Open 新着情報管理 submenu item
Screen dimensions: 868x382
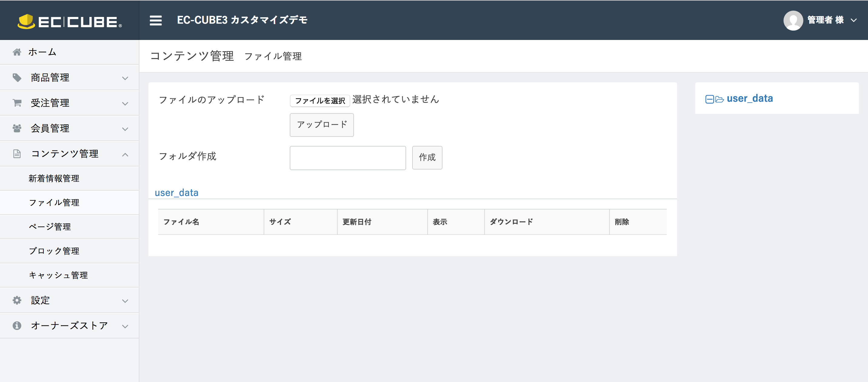click(69, 178)
